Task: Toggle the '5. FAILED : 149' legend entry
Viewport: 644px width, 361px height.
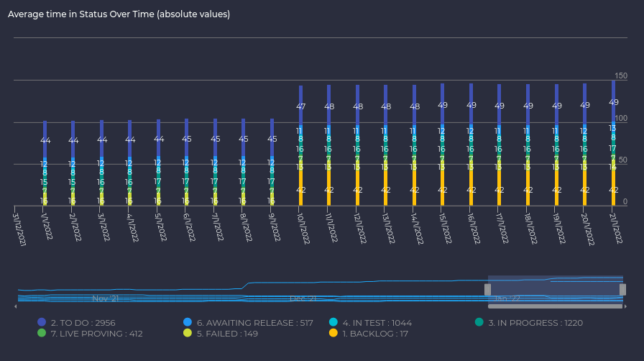Action: 221,334
